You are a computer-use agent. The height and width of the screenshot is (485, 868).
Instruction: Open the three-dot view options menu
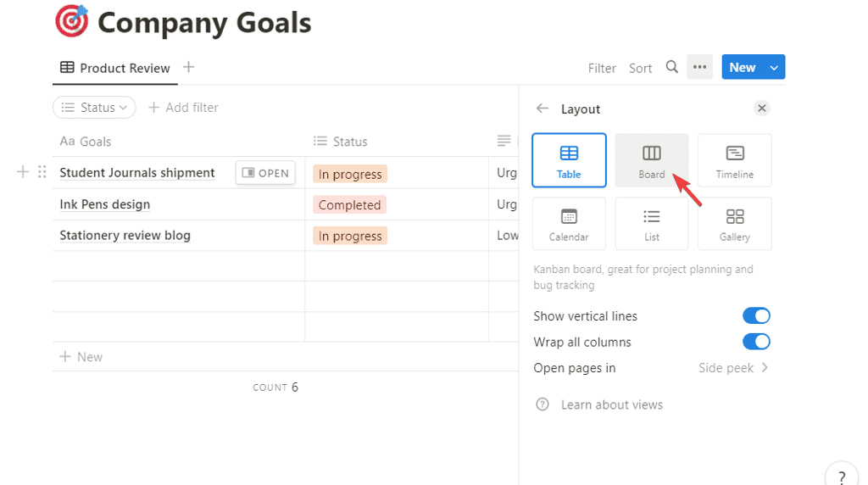click(699, 67)
